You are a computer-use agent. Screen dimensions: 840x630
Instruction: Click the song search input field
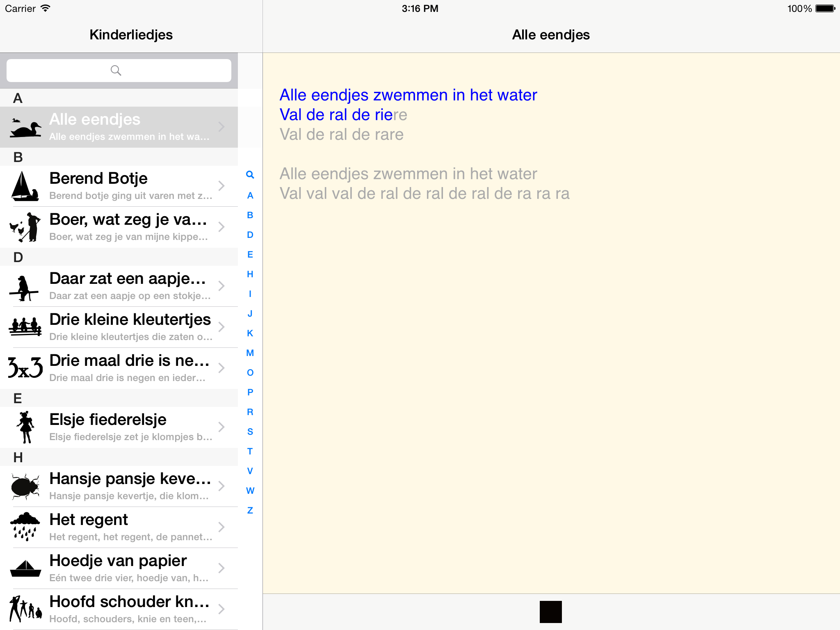(x=119, y=71)
